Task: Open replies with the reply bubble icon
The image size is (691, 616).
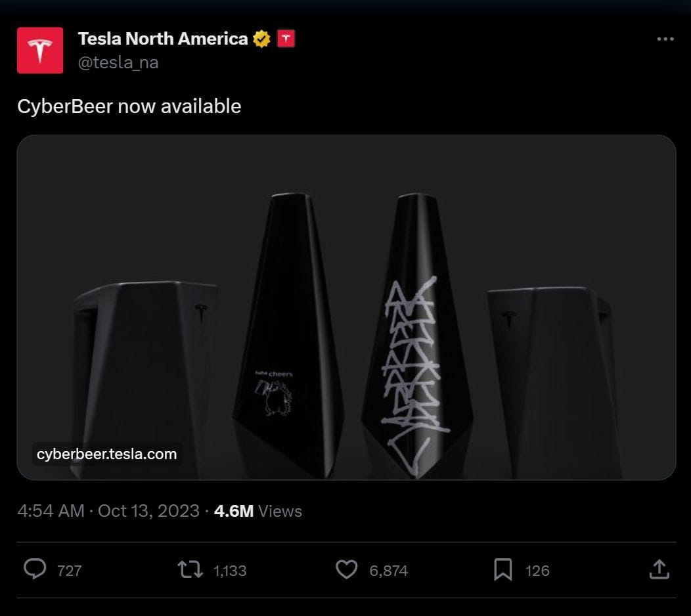Action: [36, 570]
